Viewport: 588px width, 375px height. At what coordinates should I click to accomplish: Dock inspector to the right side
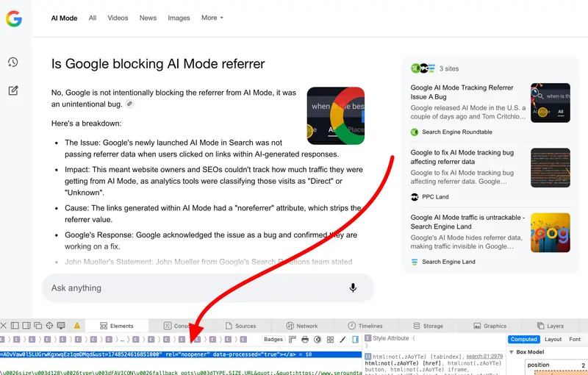(x=26, y=326)
